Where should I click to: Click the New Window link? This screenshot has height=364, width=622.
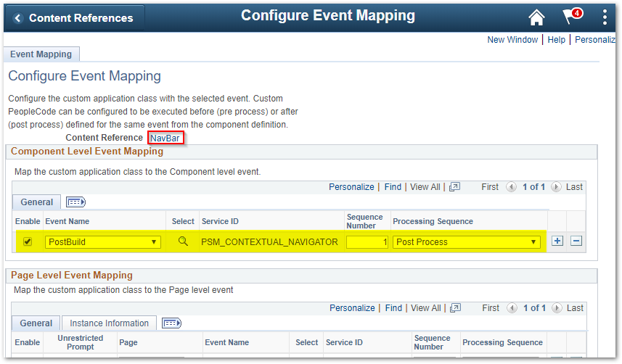pyautogui.click(x=512, y=40)
